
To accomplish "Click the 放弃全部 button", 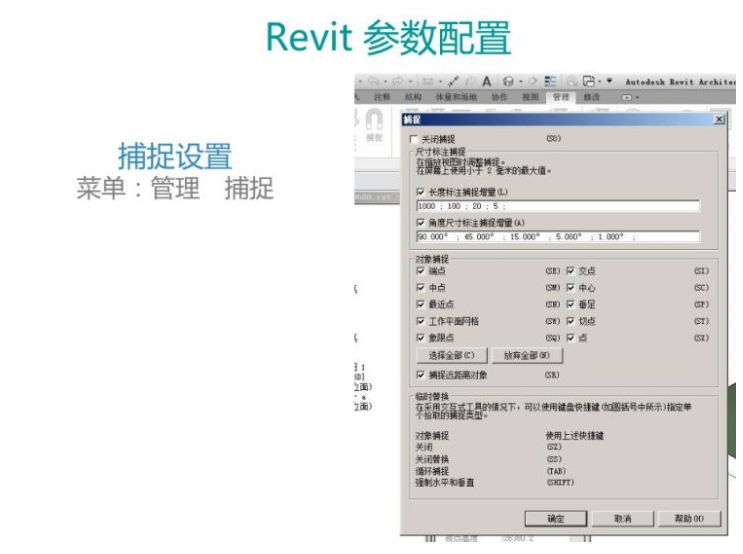I will [527, 355].
